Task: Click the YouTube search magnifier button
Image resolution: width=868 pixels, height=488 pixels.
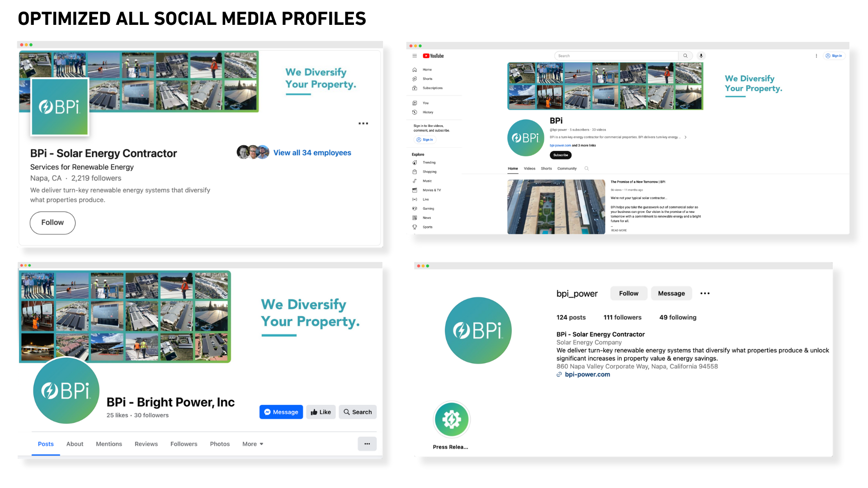Action: tap(685, 56)
